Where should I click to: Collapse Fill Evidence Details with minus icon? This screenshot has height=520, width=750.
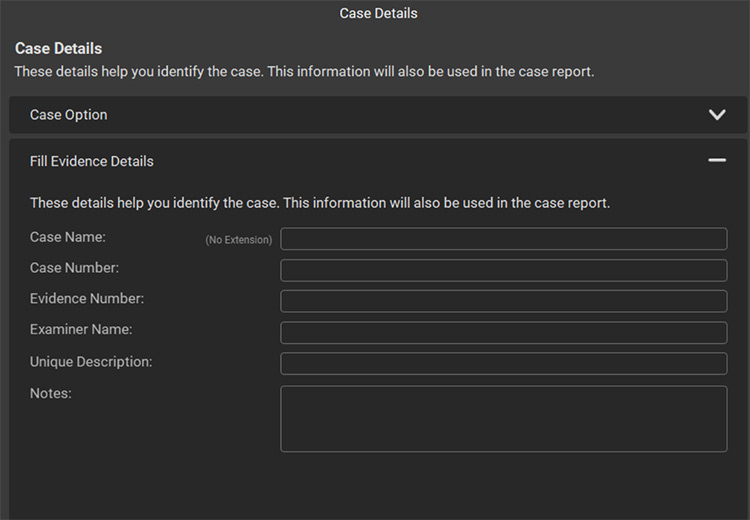(x=717, y=160)
